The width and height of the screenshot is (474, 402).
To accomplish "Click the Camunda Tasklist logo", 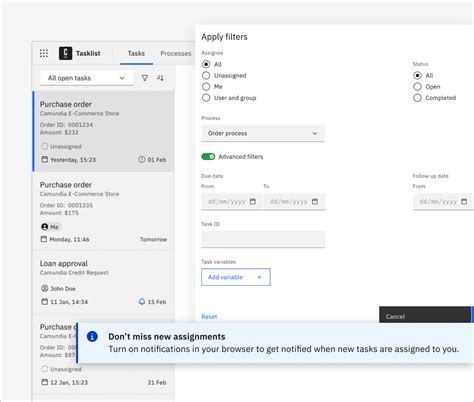I will click(x=65, y=53).
